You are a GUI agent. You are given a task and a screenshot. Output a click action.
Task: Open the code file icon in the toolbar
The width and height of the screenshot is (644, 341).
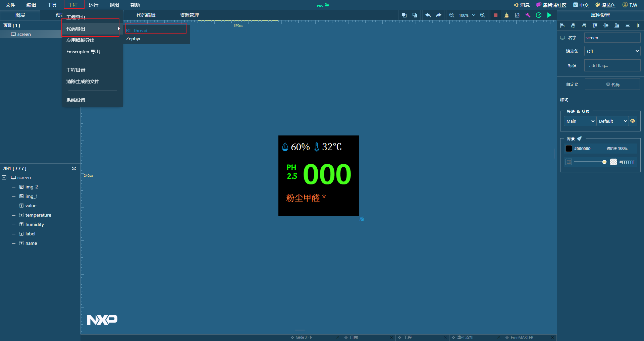coord(517,15)
